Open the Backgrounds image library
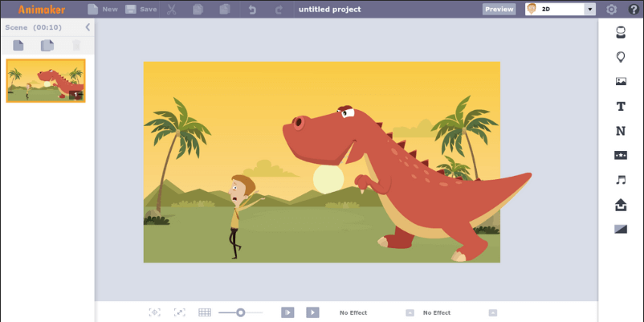This screenshot has height=322, width=644. [620, 81]
